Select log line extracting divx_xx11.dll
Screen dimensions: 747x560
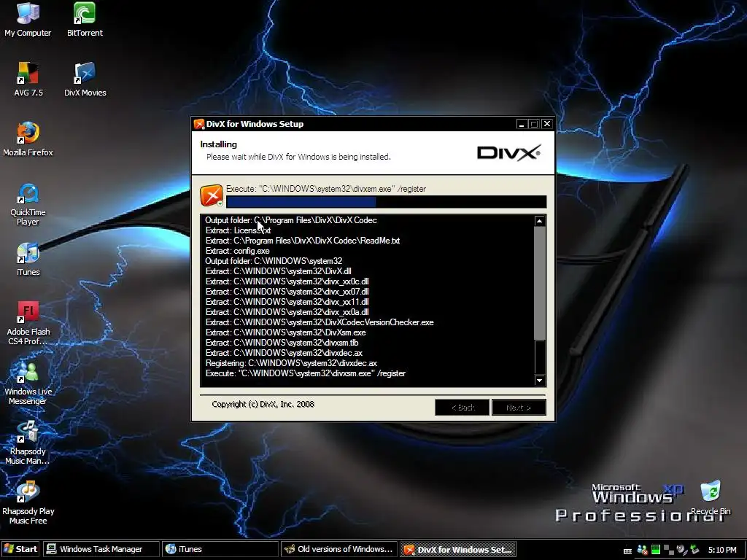coord(287,302)
